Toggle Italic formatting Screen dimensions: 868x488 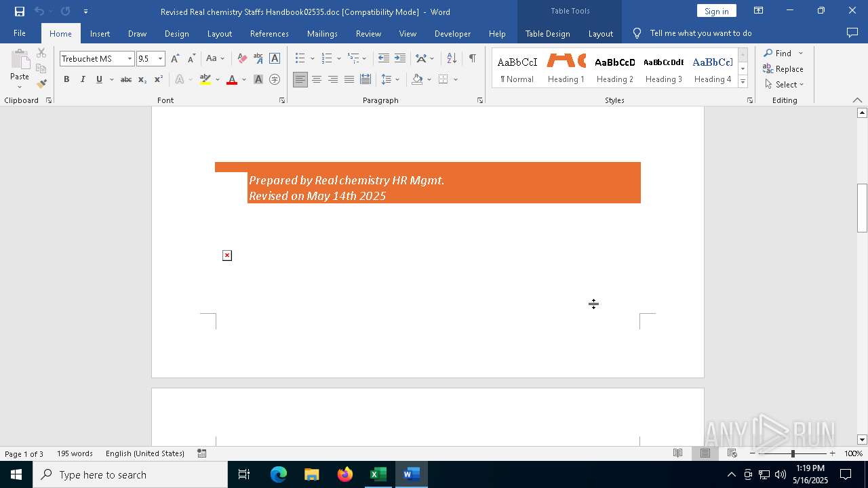click(83, 79)
